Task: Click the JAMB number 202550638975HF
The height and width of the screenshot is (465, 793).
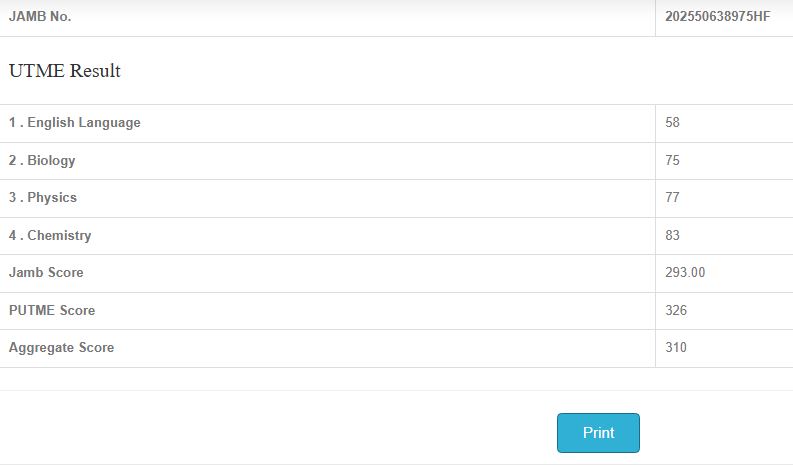Action: 717,16
